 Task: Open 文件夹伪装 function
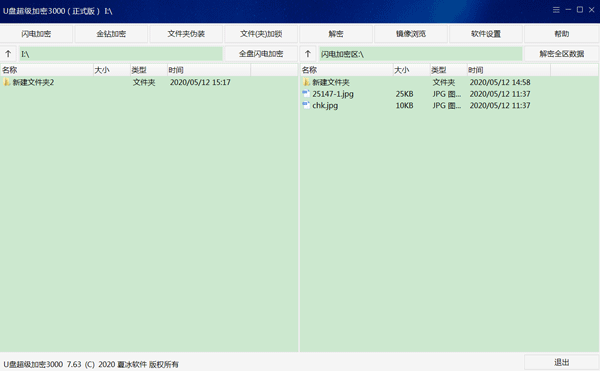[x=186, y=34]
